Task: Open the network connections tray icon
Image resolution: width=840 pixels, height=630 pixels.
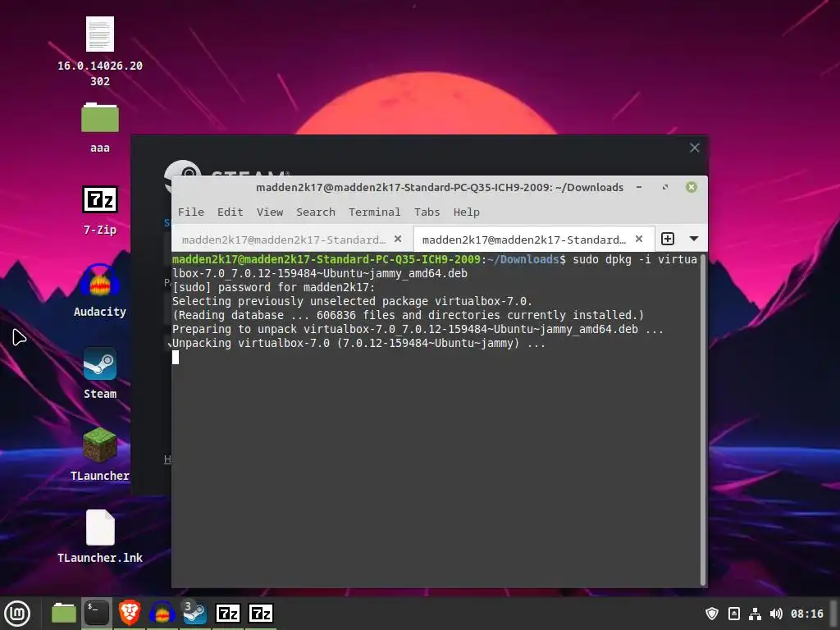Action: [x=755, y=614]
